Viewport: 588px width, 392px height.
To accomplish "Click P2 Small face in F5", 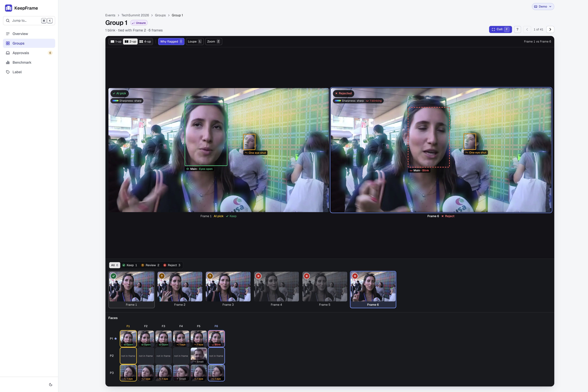I will (x=199, y=356).
